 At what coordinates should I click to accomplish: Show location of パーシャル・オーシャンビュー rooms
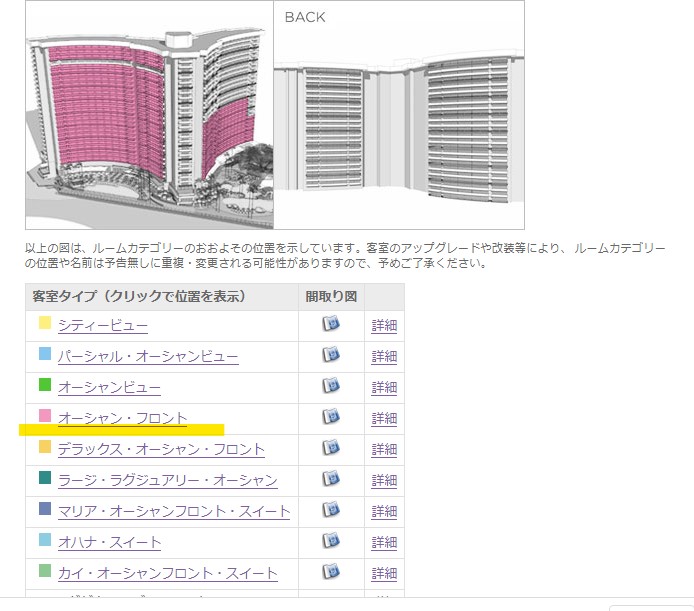[x=148, y=357]
